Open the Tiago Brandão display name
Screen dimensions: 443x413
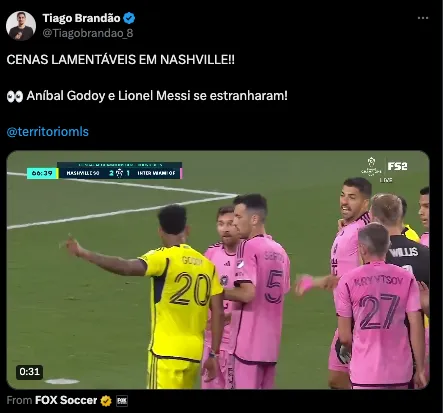pos(81,18)
